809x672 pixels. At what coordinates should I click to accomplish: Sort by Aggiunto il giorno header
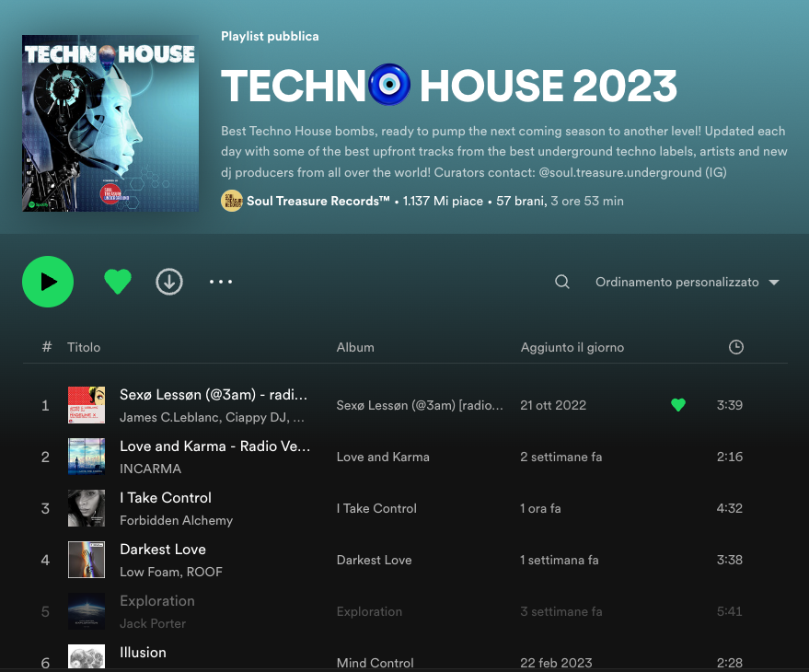(572, 347)
